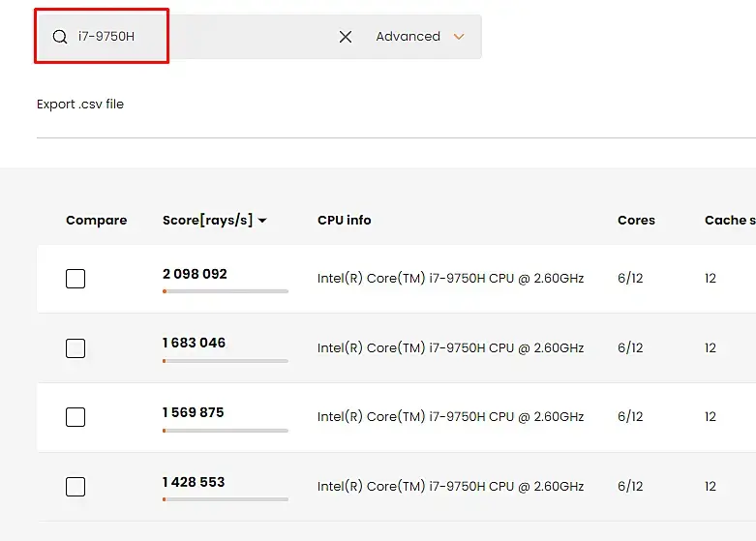Click the score bar under 2 098 092

(226, 290)
